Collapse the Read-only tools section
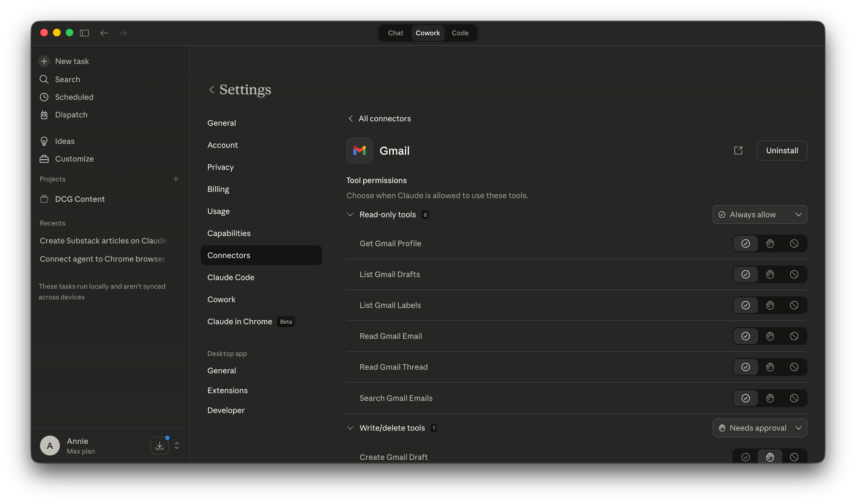 (350, 215)
